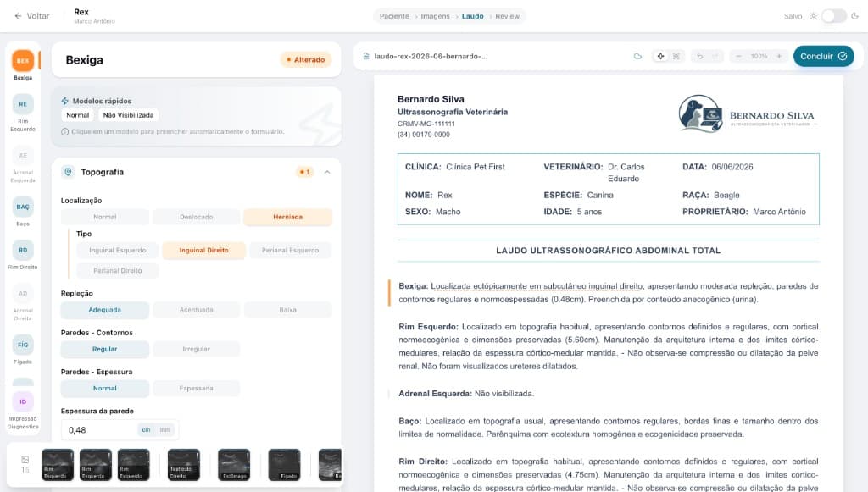Select Herniada under Localização

(x=288, y=217)
